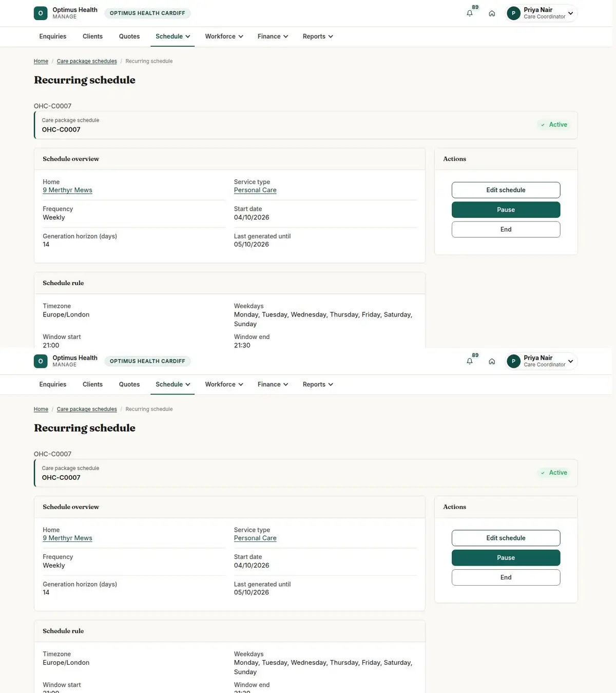Expand the Workforce dropdown in the top navigation
Image resolution: width=616 pixels, height=693 pixels.
click(x=224, y=36)
